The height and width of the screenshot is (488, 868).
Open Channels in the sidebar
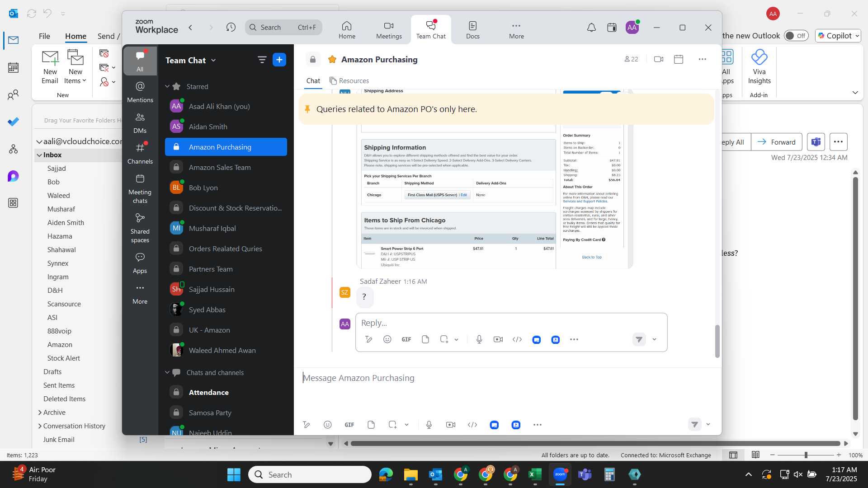pyautogui.click(x=140, y=154)
